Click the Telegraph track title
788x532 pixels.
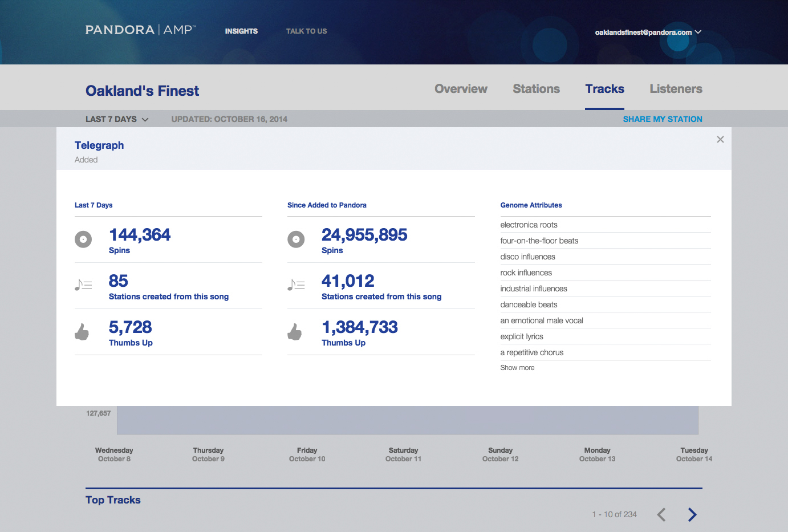pyautogui.click(x=99, y=145)
